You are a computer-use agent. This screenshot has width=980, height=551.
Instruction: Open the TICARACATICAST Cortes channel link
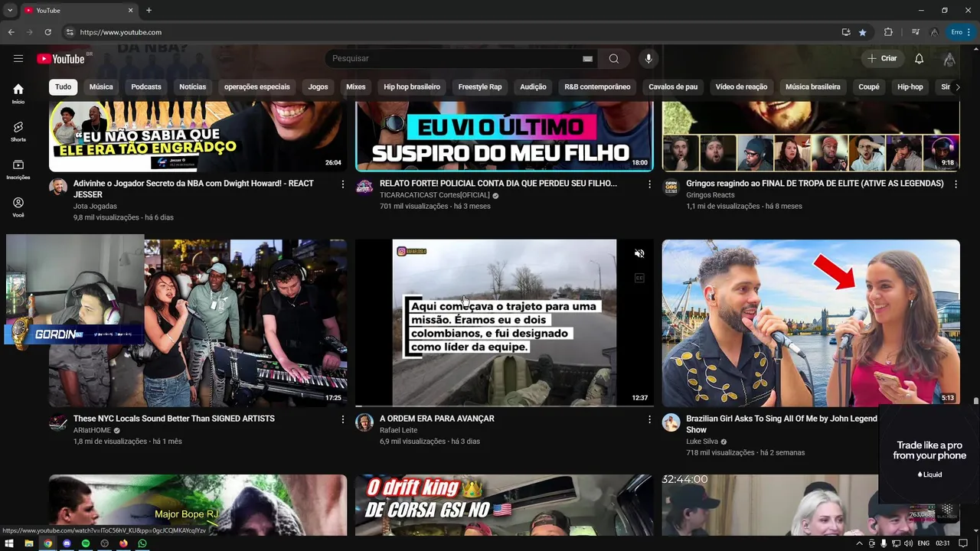click(x=434, y=195)
